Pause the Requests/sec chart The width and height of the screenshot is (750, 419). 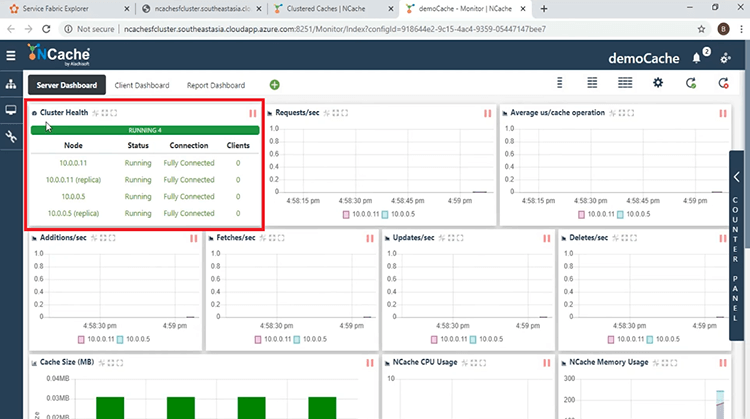(487, 113)
